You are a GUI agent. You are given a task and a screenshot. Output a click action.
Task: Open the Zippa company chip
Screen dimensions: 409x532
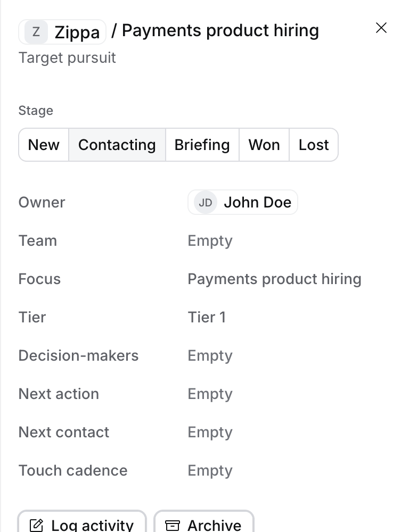click(62, 32)
